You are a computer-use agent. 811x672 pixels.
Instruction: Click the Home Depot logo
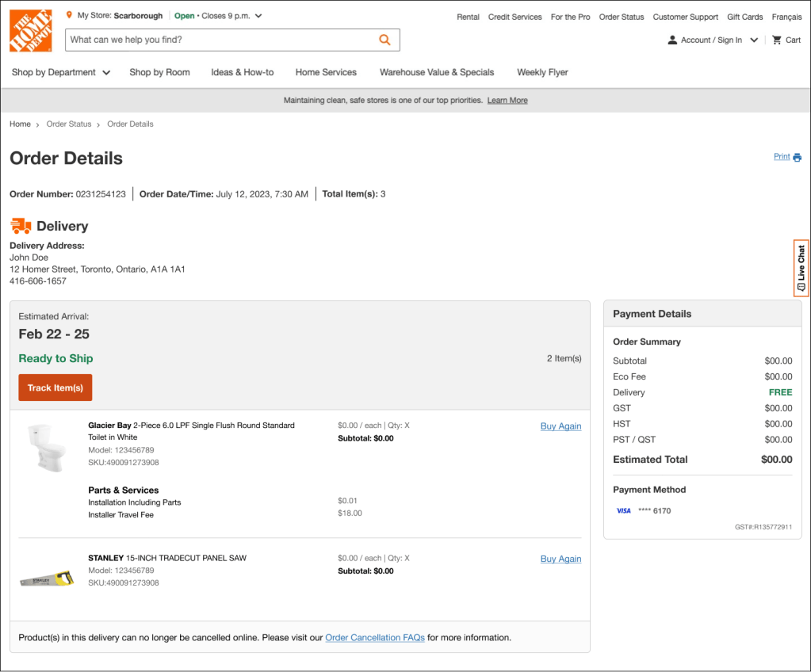click(x=31, y=31)
